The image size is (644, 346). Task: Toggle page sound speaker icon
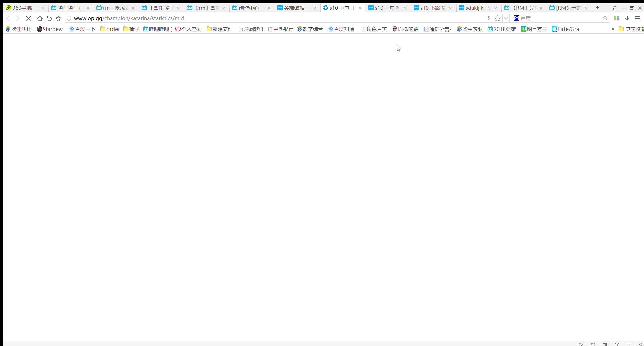616,344
